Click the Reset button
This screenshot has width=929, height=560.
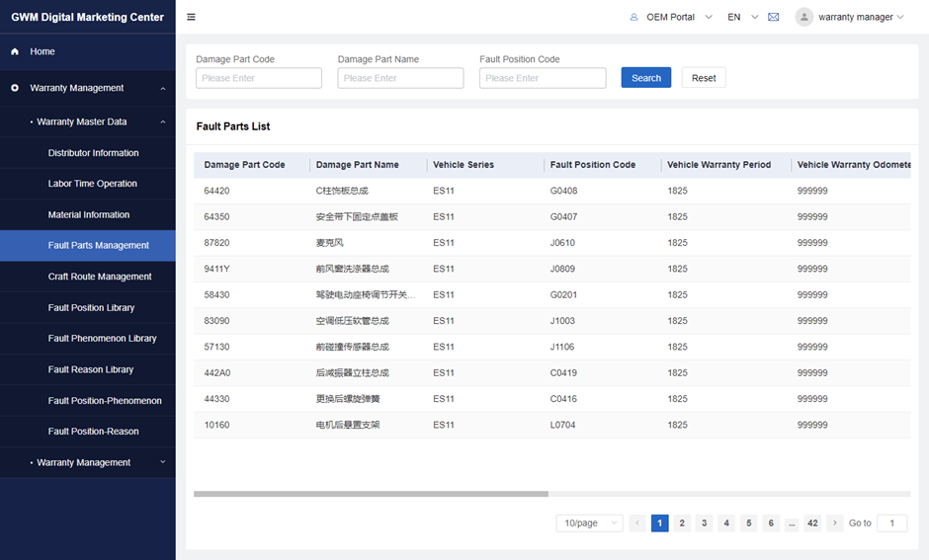704,78
